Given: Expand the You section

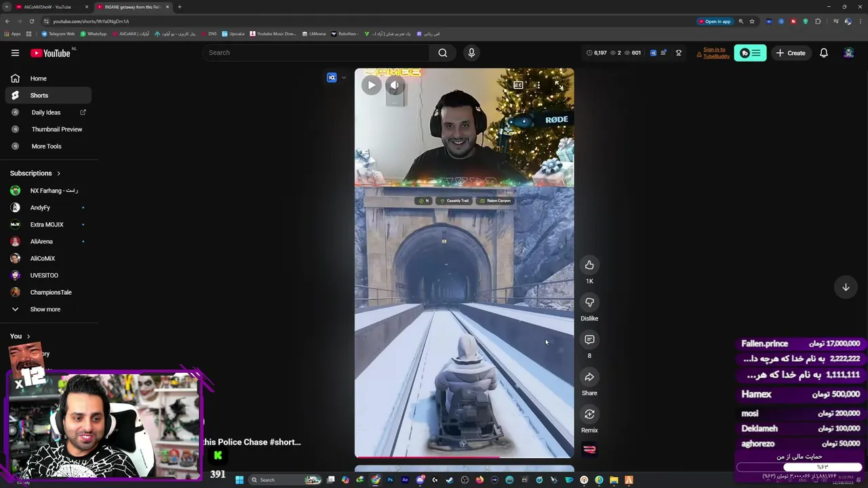Looking at the screenshot, I should click(x=20, y=336).
